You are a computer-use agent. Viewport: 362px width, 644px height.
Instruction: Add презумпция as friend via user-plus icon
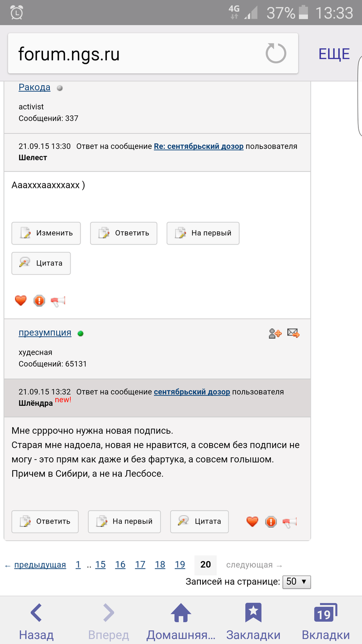click(x=275, y=334)
